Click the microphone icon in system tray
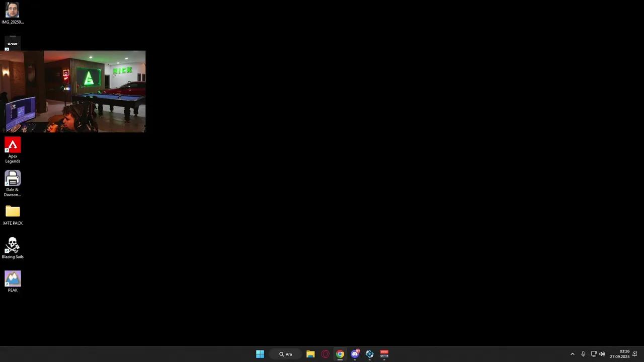The height and width of the screenshot is (362, 644). (583, 354)
